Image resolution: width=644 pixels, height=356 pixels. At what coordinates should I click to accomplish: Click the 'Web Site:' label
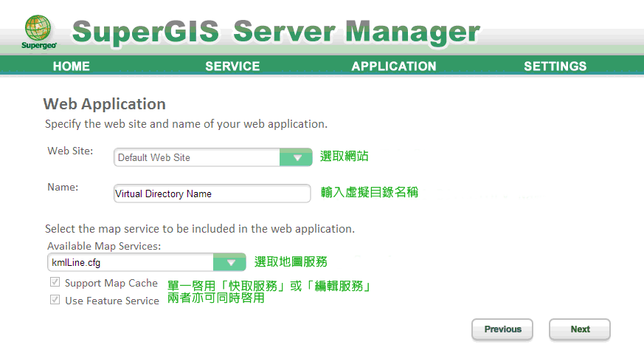[70, 151]
